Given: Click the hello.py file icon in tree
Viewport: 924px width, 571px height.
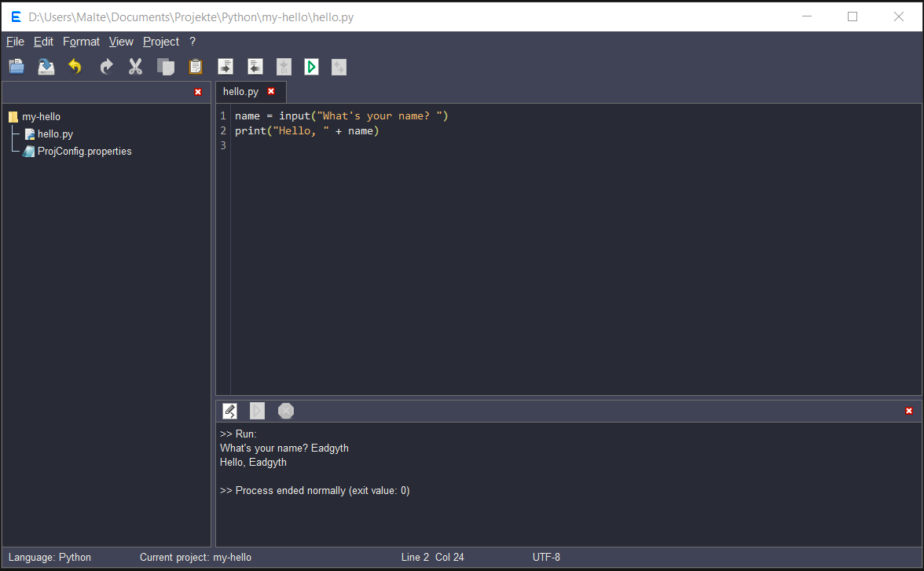Looking at the screenshot, I should pyautogui.click(x=30, y=134).
